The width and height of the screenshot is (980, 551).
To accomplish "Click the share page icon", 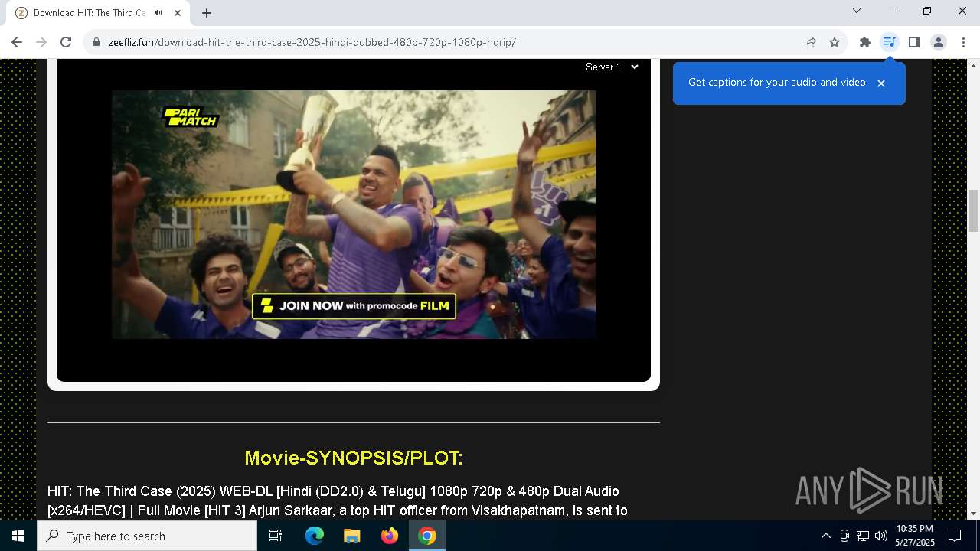I will click(810, 42).
